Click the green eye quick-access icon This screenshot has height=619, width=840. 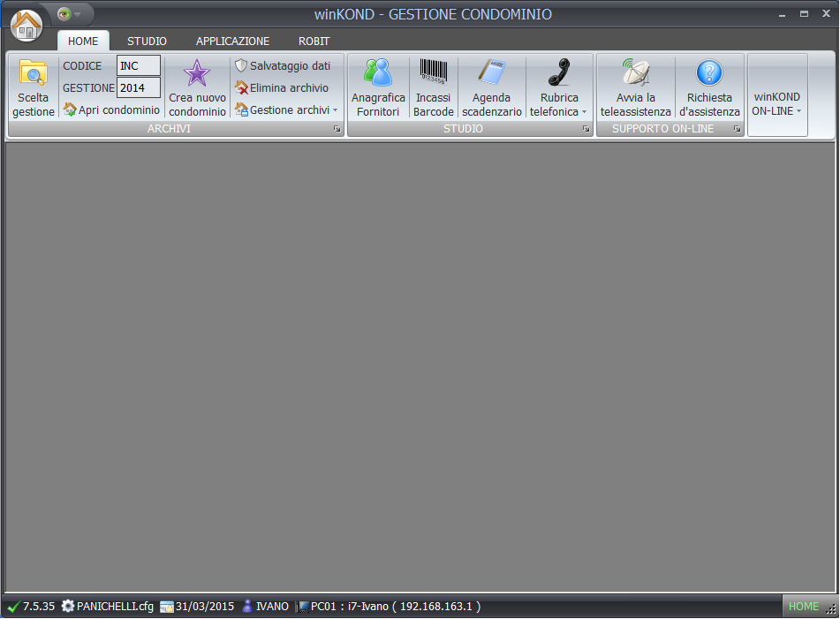(x=64, y=14)
